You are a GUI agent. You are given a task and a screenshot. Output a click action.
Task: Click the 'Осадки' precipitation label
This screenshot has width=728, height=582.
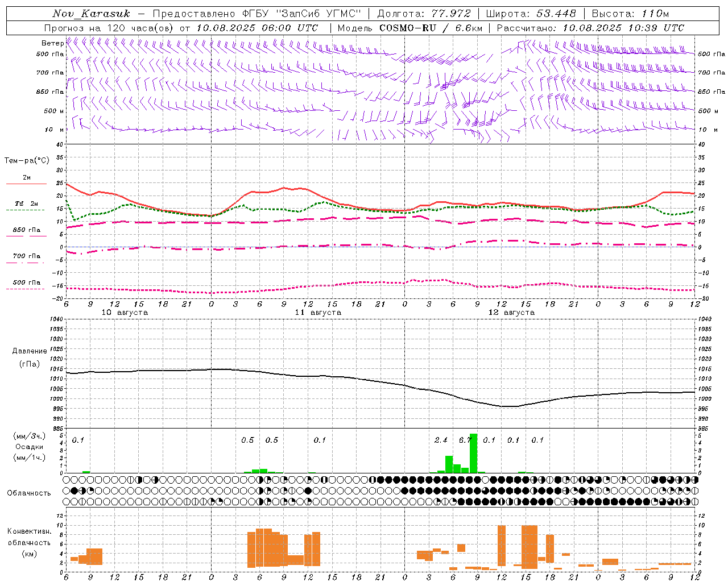pos(29,447)
